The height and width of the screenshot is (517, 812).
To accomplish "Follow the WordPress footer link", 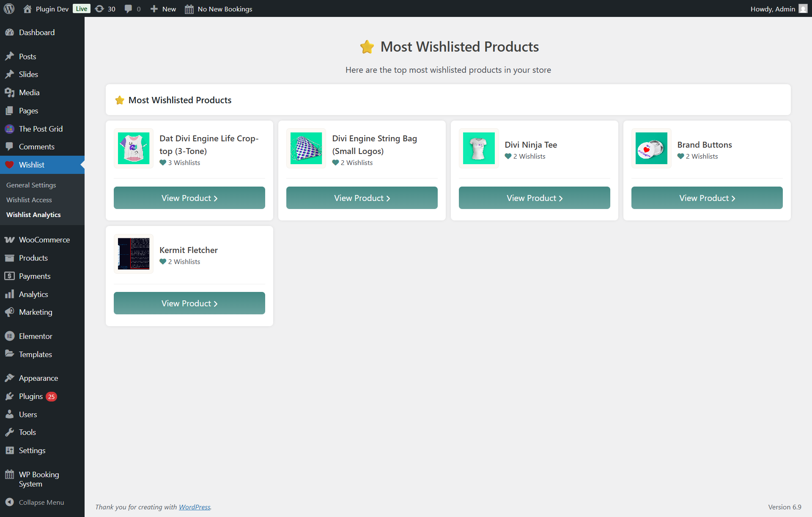I will (194, 507).
